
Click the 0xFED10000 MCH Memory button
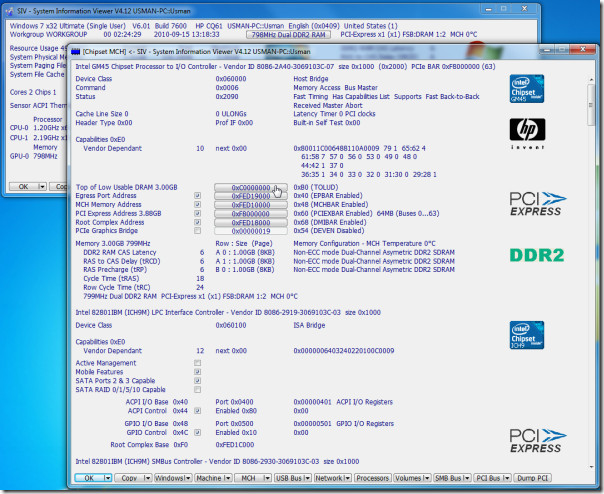pyautogui.click(x=251, y=205)
